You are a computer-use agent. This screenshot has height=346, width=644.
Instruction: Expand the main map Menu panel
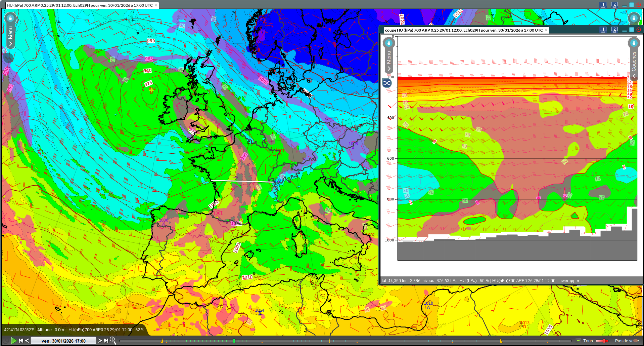(x=10, y=44)
